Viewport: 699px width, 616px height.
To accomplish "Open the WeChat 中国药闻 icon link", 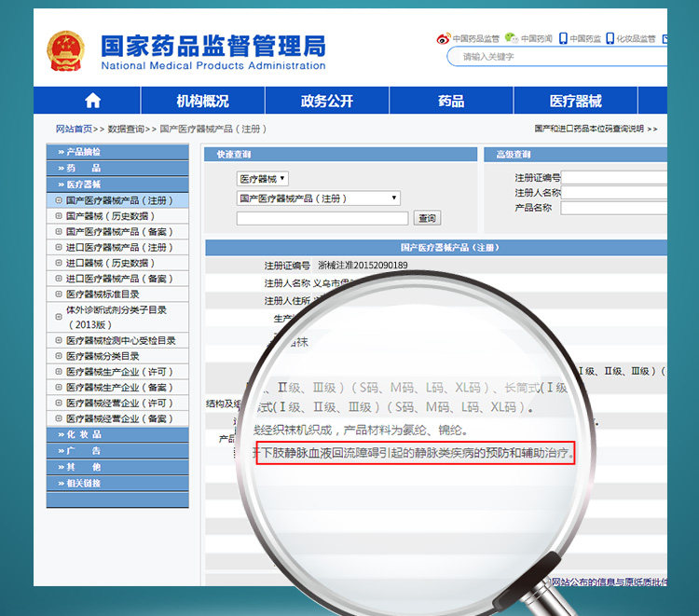I will click(528, 39).
